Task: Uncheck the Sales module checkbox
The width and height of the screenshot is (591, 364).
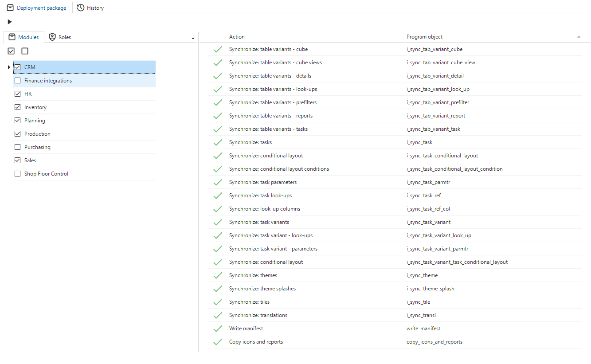Action: (18, 160)
